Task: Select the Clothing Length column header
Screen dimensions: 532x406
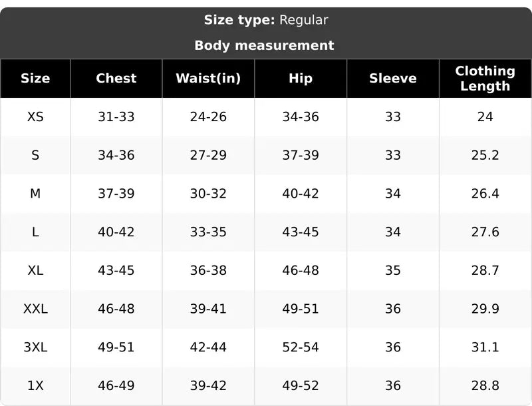Action: [485, 79]
